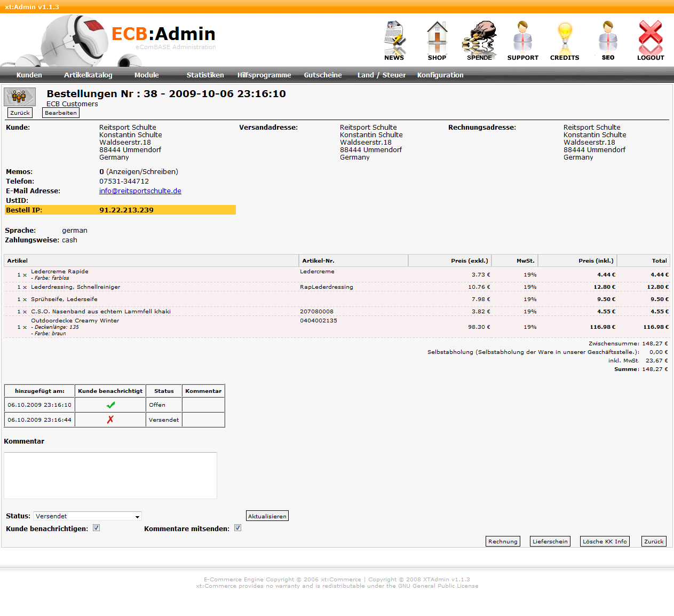Screen dimensions: 674x616
Task: Open the SPENDE donation icon
Action: click(479, 37)
